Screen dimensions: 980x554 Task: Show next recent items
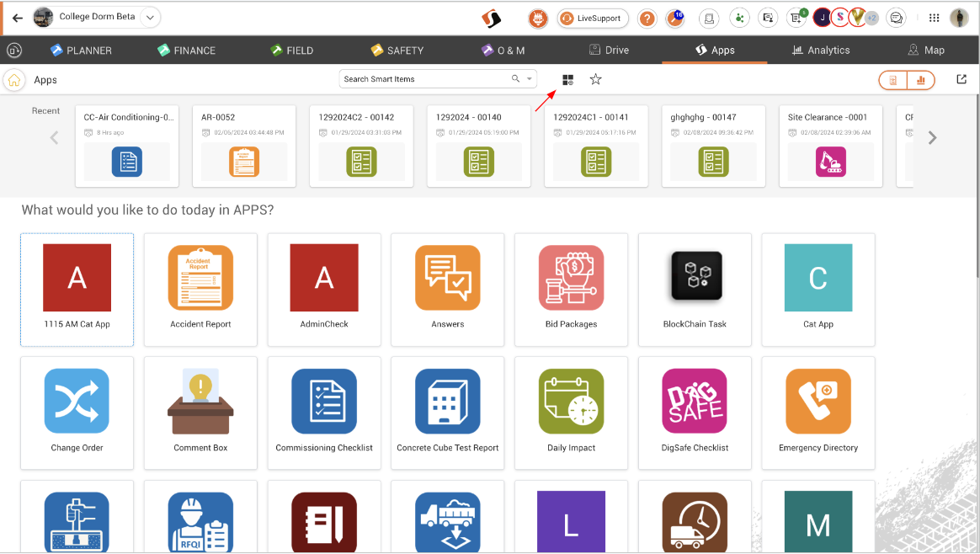[x=933, y=137]
